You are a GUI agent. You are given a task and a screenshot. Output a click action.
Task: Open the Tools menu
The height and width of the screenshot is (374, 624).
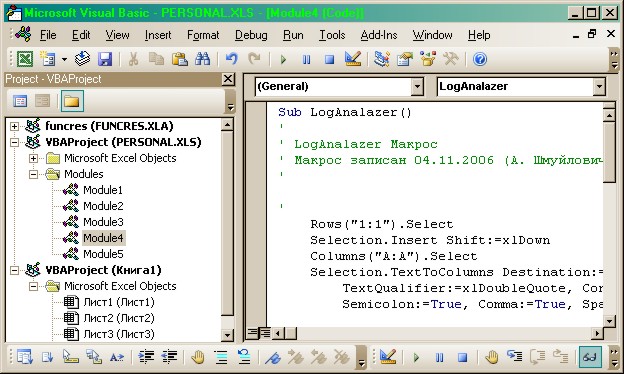[332, 35]
